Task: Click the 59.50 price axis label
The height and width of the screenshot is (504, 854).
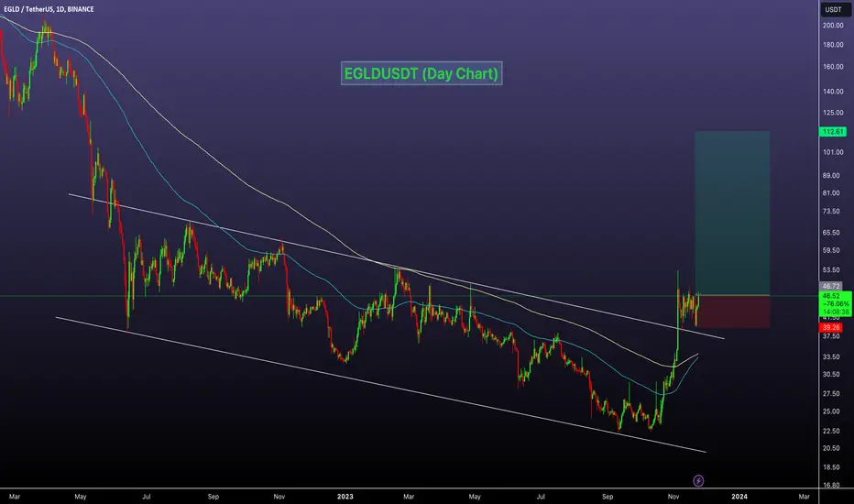Action: pos(831,251)
